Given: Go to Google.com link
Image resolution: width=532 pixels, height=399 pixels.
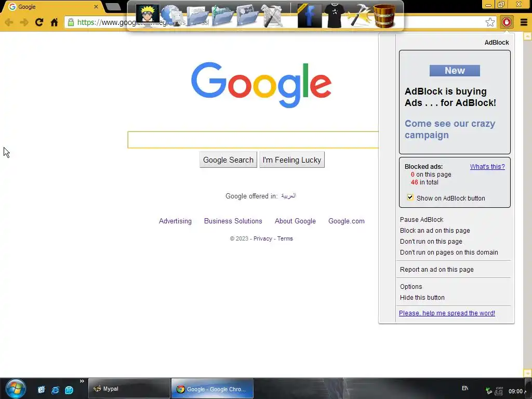Looking at the screenshot, I should click(x=347, y=221).
